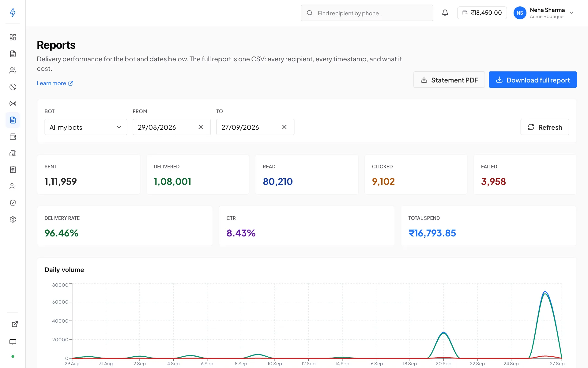588x368 pixels.
Task: Open the wallet icon in sidebar
Action: tap(13, 137)
